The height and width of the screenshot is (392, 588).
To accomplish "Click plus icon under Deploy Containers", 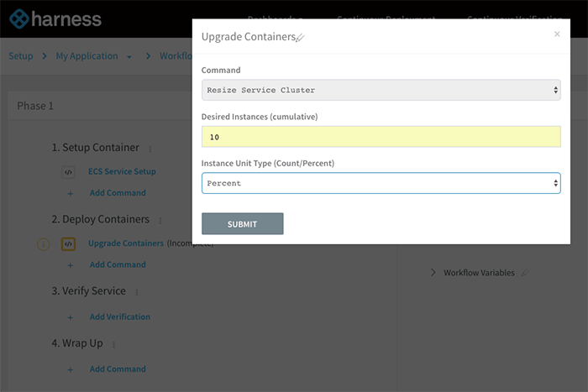I will pos(70,265).
